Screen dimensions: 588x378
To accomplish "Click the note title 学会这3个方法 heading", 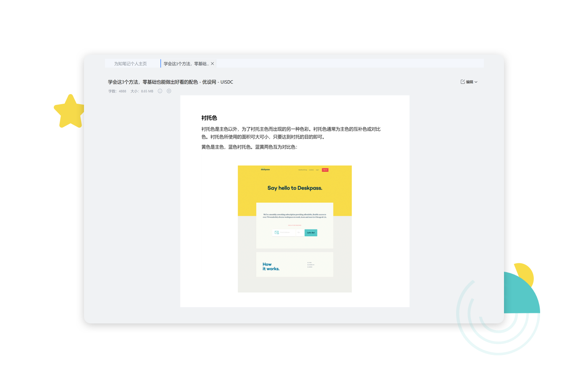I will [170, 82].
